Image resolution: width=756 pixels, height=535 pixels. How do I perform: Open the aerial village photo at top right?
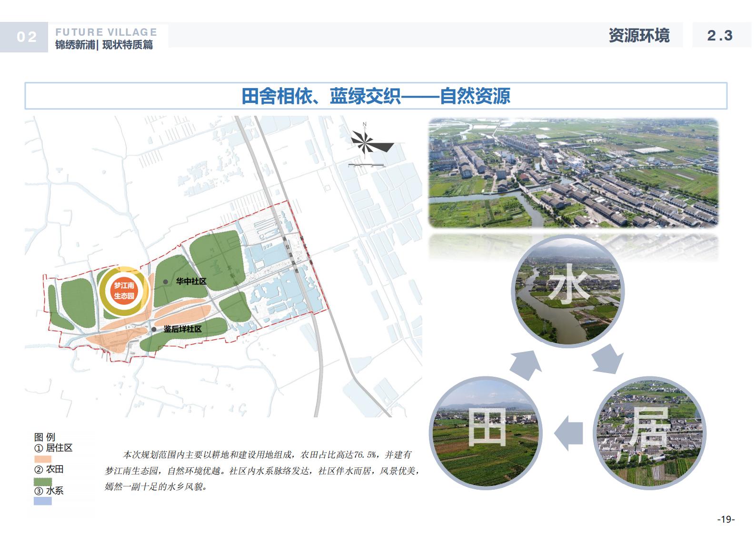[x=573, y=172]
